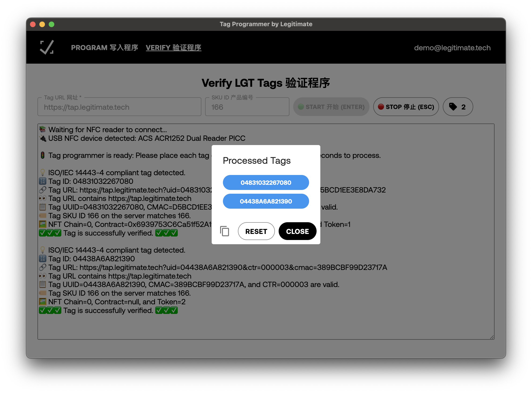Click the green macOS fullscreen window button
Viewport: 532px width, 393px height.
[x=52, y=24]
